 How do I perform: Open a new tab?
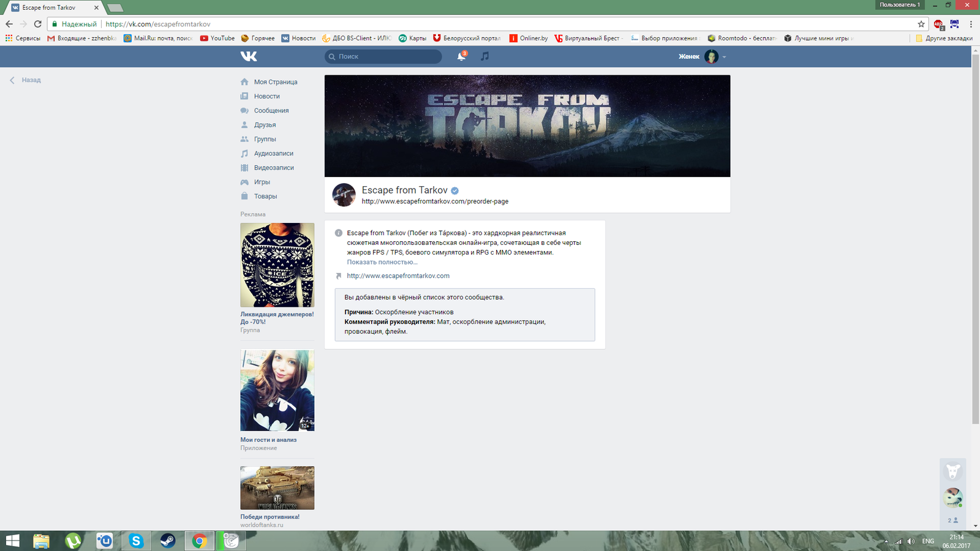click(x=115, y=8)
